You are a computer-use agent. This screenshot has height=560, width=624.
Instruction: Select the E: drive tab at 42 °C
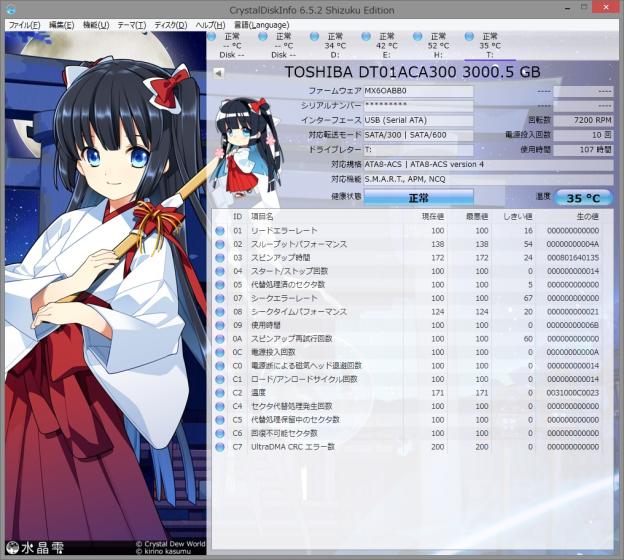[386, 45]
